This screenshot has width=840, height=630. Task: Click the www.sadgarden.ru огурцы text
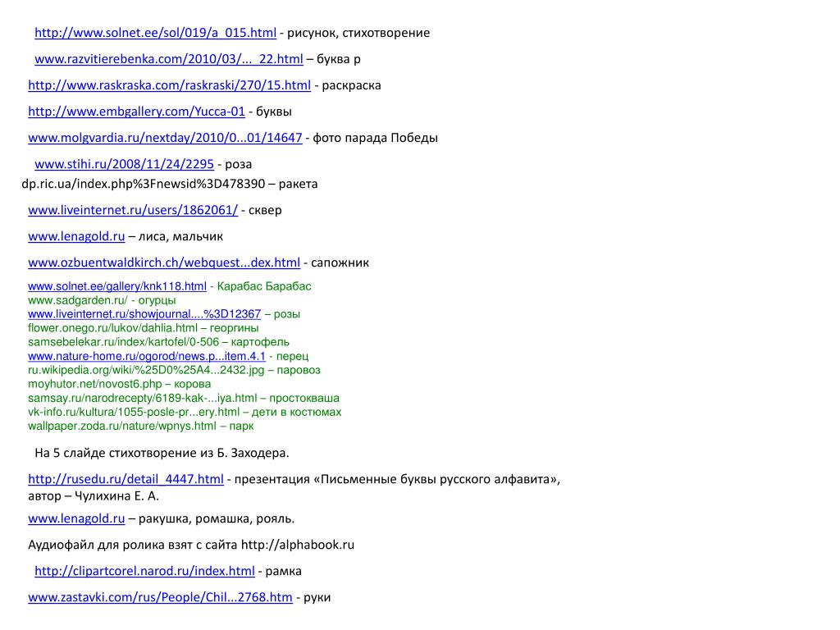[102, 300]
